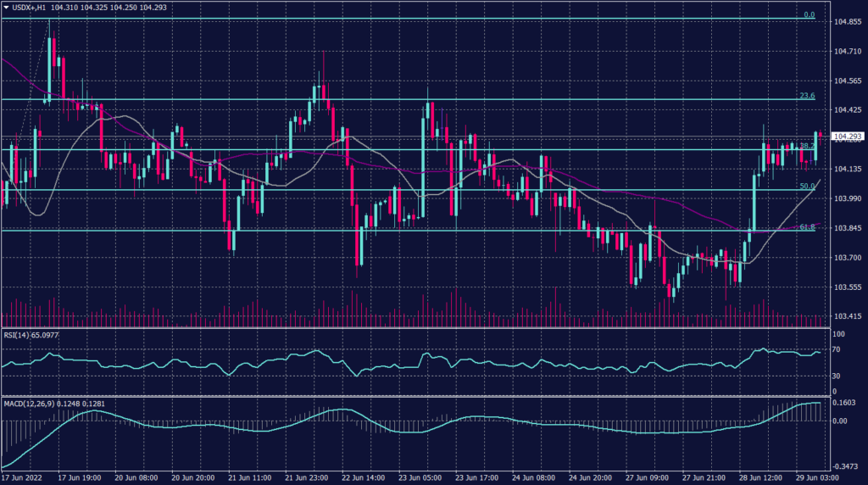Click the 38.2 Fibonacci retracement label
This screenshot has width=868, height=485.
pyautogui.click(x=806, y=146)
